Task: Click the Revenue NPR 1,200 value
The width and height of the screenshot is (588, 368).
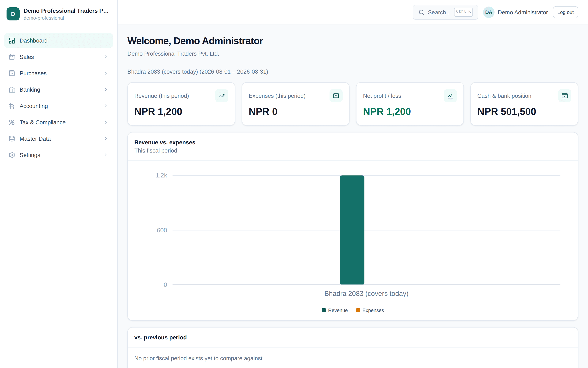Action: click(158, 112)
